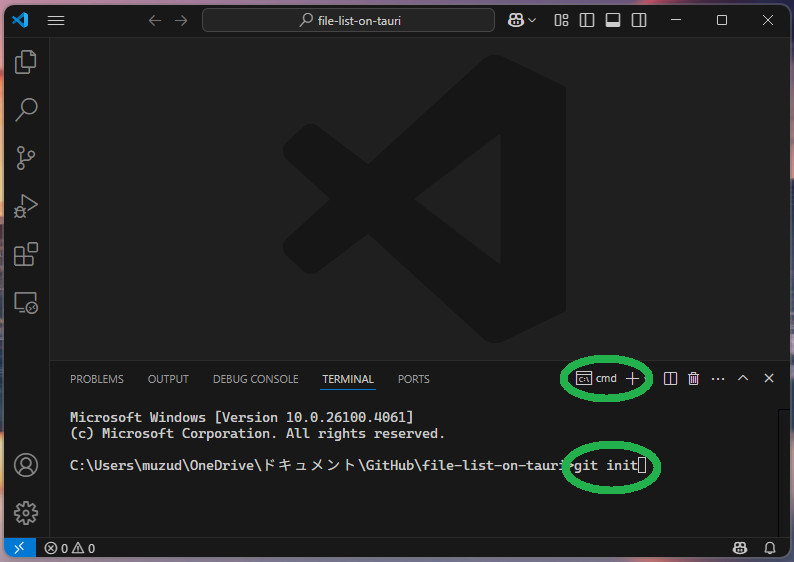The width and height of the screenshot is (794, 562).
Task: Click the terminal scrollbar
Action: tap(783, 473)
